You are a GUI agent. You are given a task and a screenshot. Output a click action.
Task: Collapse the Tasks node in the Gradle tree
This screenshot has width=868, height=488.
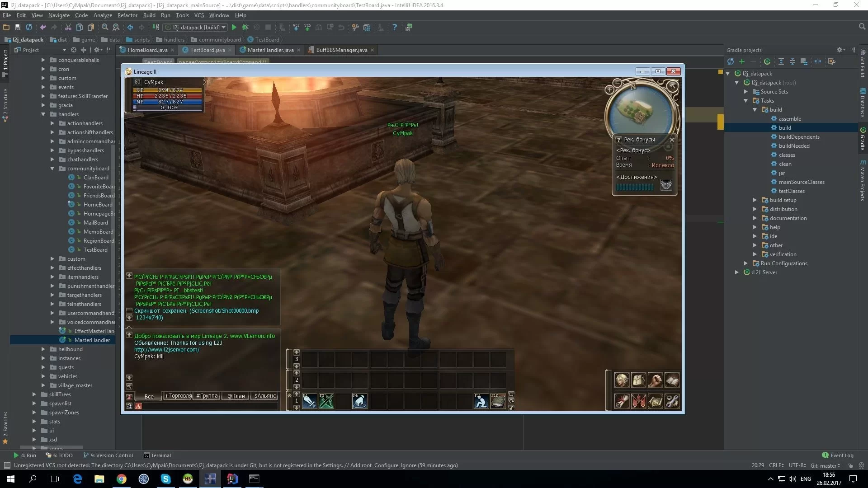tap(745, 101)
